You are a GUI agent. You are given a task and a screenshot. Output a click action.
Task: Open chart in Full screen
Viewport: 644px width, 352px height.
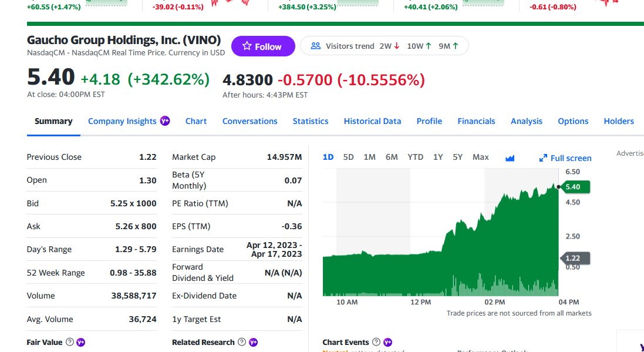[565, 158]
